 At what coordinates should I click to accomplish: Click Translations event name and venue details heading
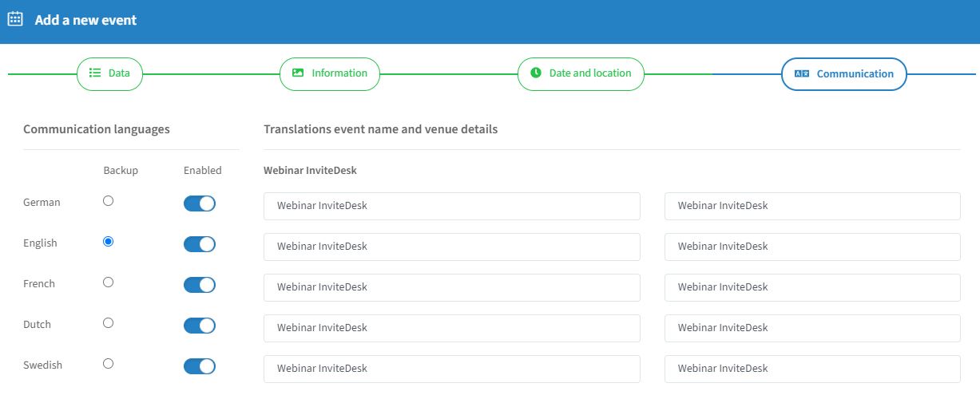(381, 129)
